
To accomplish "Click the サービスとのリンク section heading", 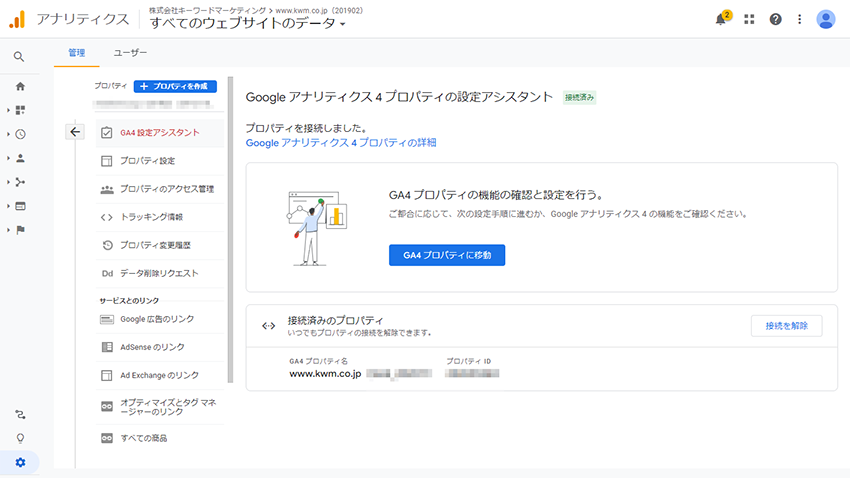I will coord(129,300).
